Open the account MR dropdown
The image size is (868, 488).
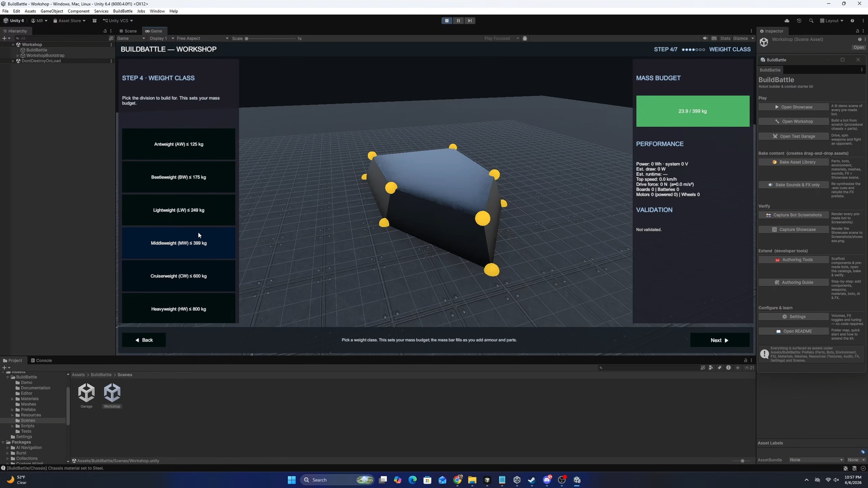point(39,21)
